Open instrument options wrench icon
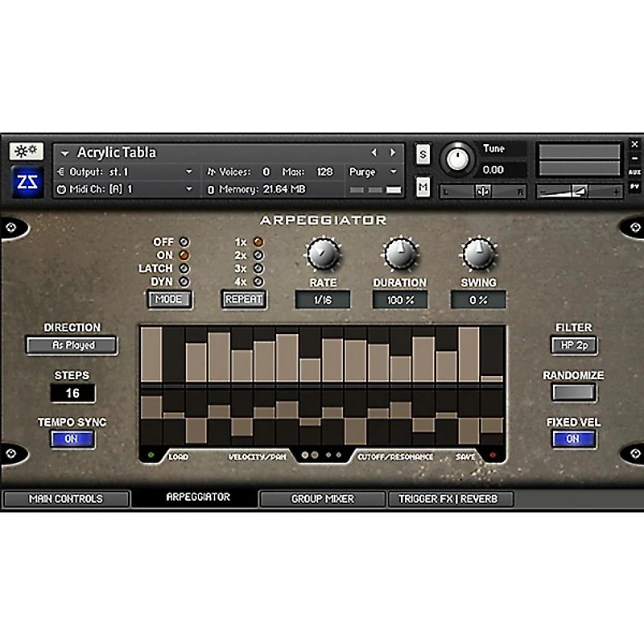The width and height of the screenshot is (644, 644). [x=27, y=151]
